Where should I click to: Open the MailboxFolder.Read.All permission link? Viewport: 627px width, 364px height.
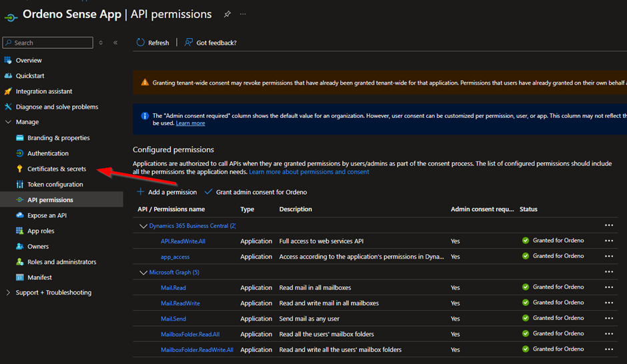pyautogui.click(x=190, y=335)
